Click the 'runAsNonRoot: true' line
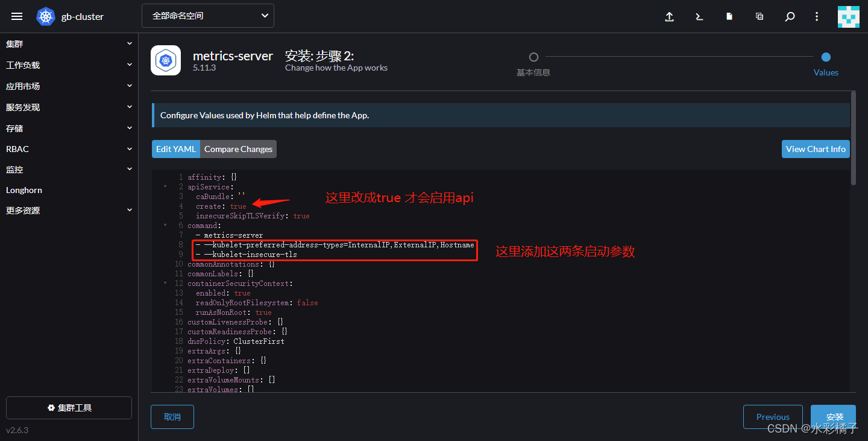The width and height of the screenshot is (868, 441). pyautogui.click(x=233, y=313)
